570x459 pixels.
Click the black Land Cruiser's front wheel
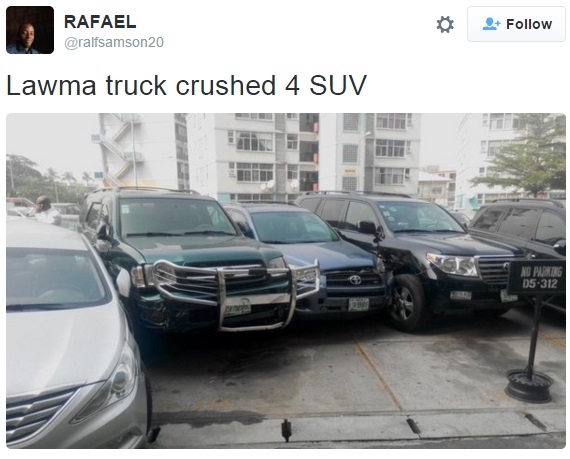[x=404, y=303]
